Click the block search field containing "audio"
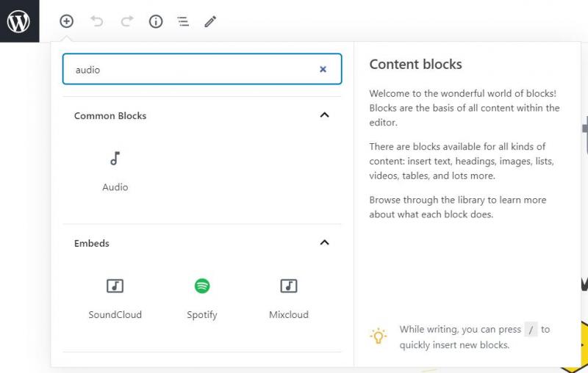Viewport: 588px width, 373px height. pyautogui.click(x=191, y=70)
